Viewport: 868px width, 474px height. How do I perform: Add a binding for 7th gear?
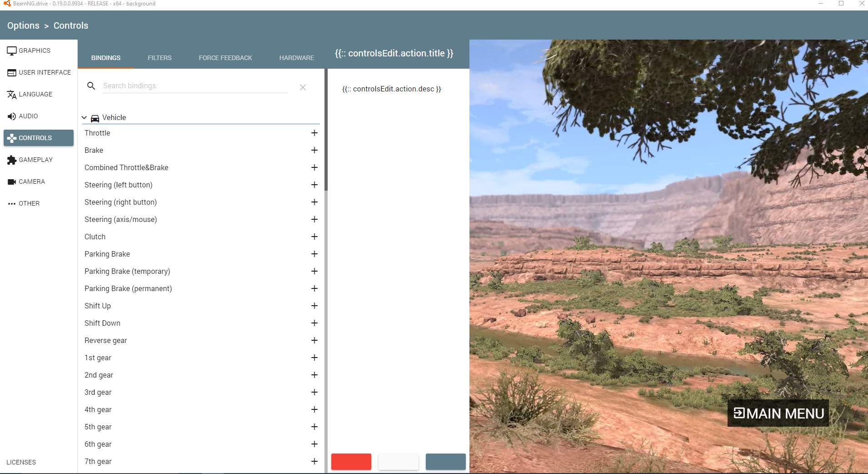[314, 461]
